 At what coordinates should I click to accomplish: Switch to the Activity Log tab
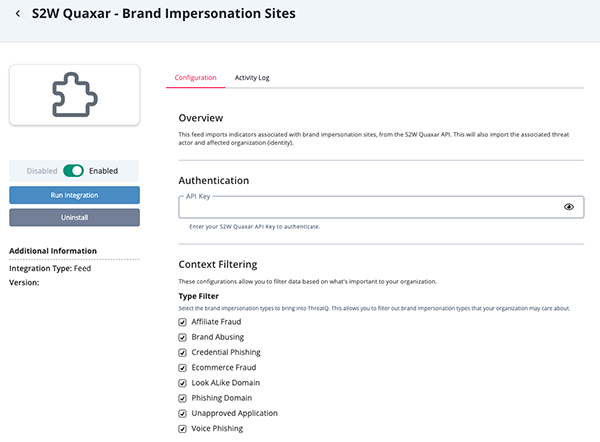[x=252, y=78]
